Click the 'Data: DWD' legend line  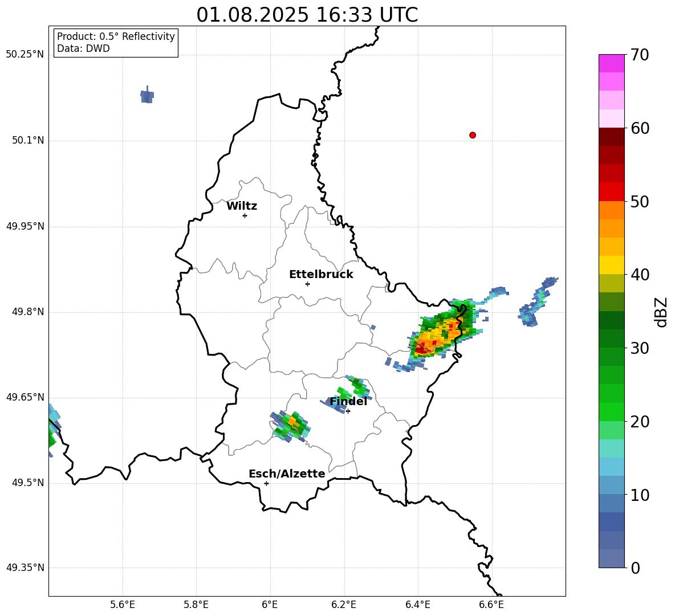83,48
